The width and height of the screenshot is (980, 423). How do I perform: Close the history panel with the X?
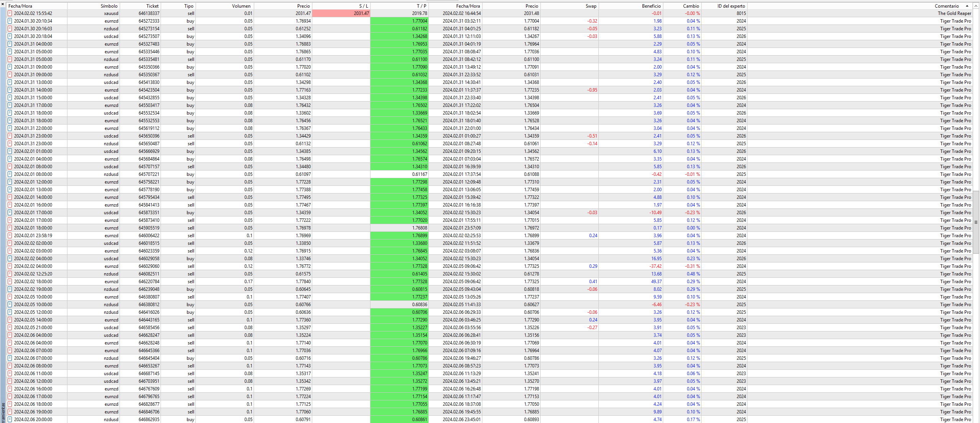[3, 4]
